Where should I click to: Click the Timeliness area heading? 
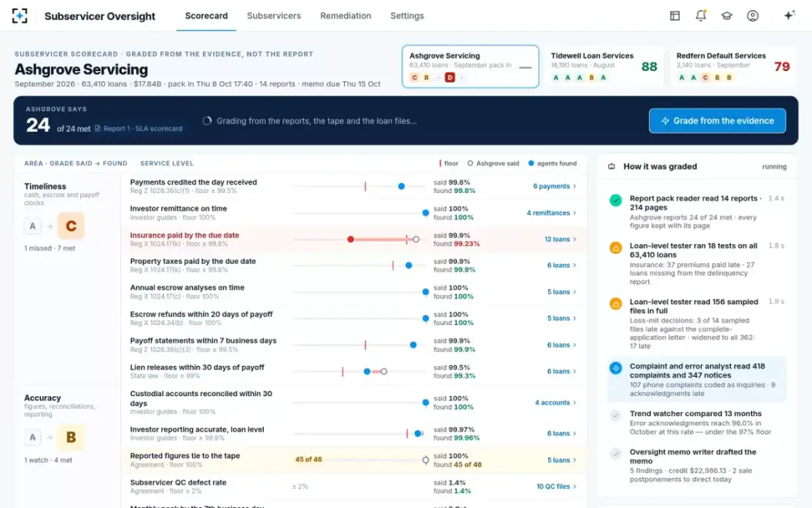45,186
